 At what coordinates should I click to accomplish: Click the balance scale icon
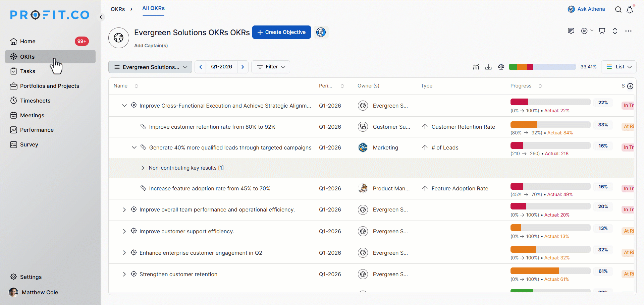tap(501, 67)
